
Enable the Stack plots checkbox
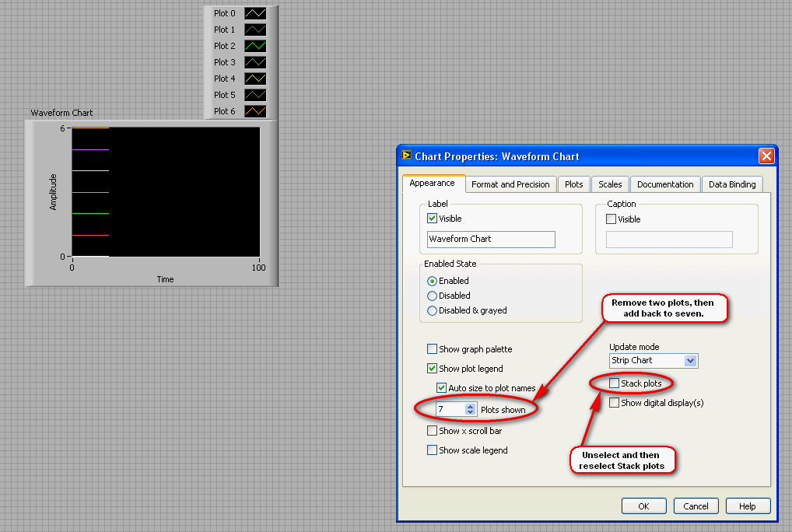[615, 383]
